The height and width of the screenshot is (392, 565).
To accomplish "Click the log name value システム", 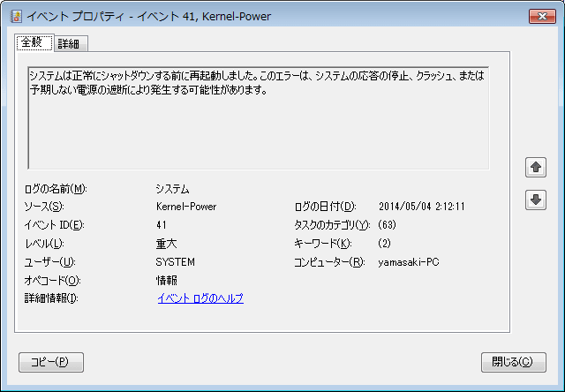I will click(173, 188).
